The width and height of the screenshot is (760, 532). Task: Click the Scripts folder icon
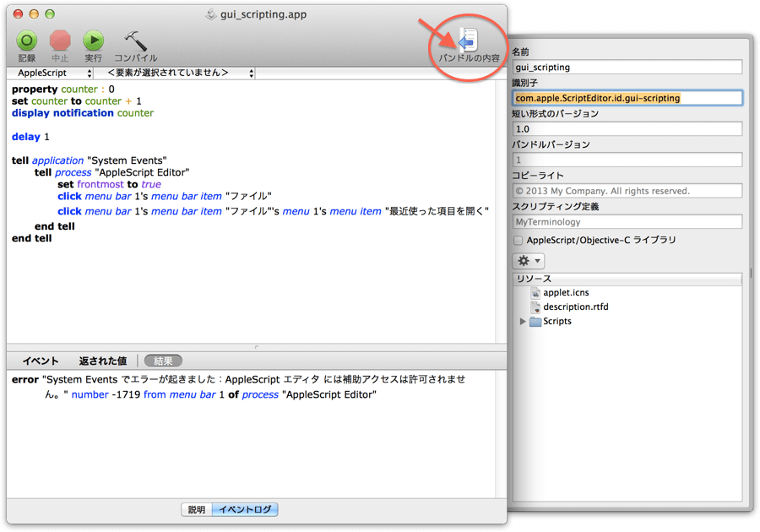pyautogui.click(x=535, y=321)
